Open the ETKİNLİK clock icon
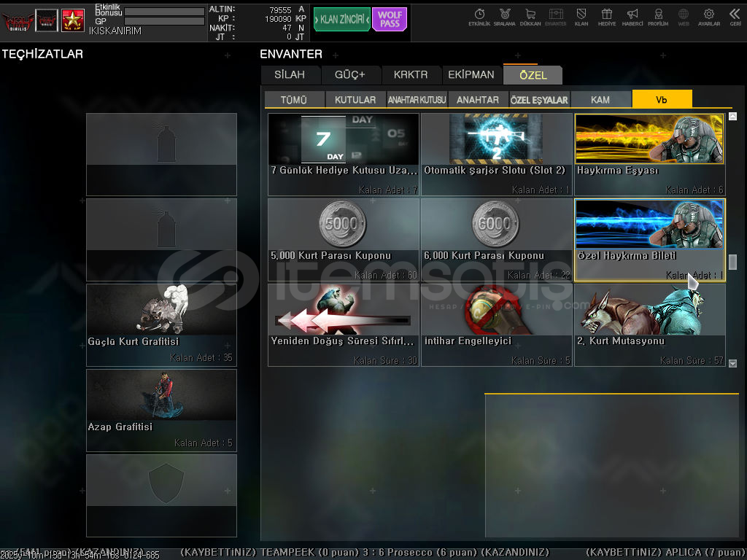The height and width of the screenshot is (560, 747). pyautogui.click(x=479, y=17)
